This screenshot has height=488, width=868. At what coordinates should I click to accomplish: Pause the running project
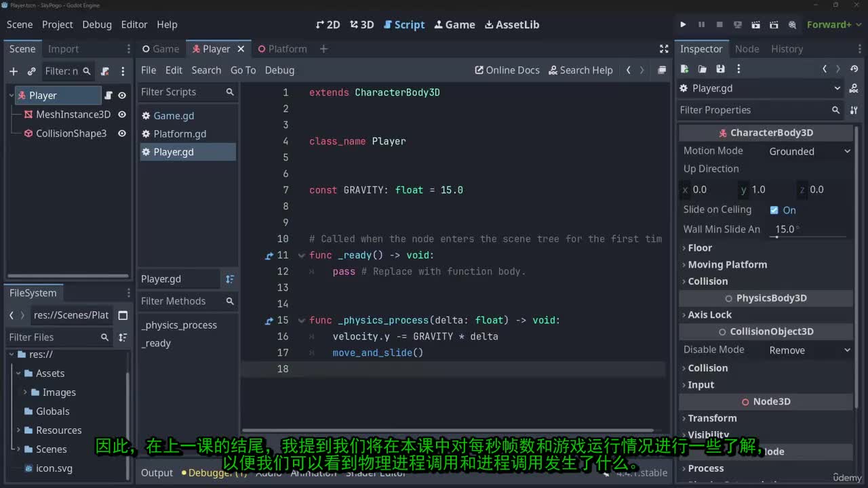point(701,24)
